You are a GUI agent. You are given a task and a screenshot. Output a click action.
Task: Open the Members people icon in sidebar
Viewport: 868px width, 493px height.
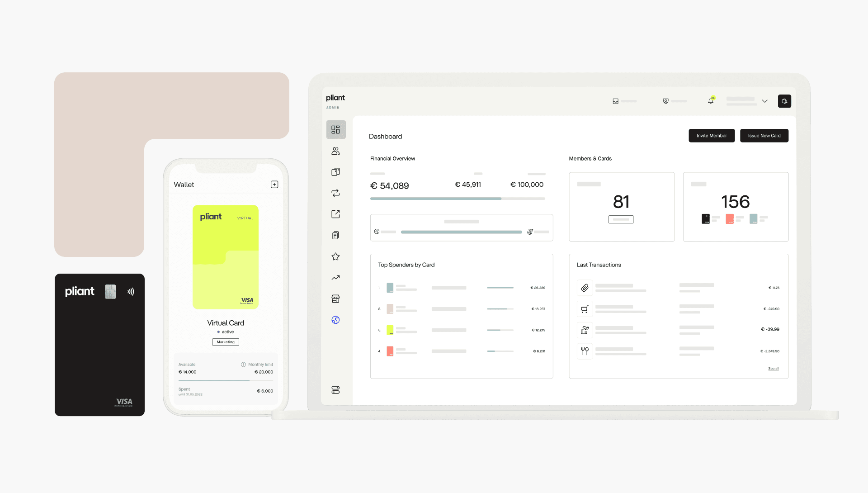click(335, 151)
